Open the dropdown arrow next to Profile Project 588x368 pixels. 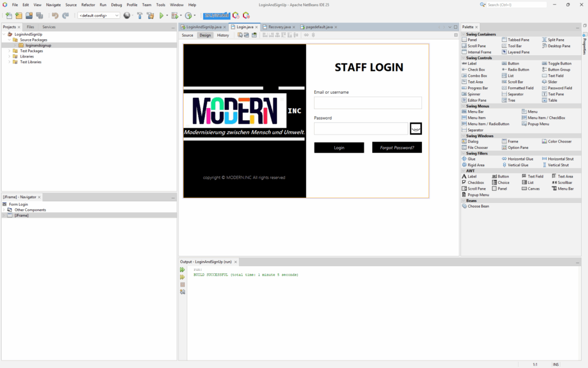click(x=195, y=16)
